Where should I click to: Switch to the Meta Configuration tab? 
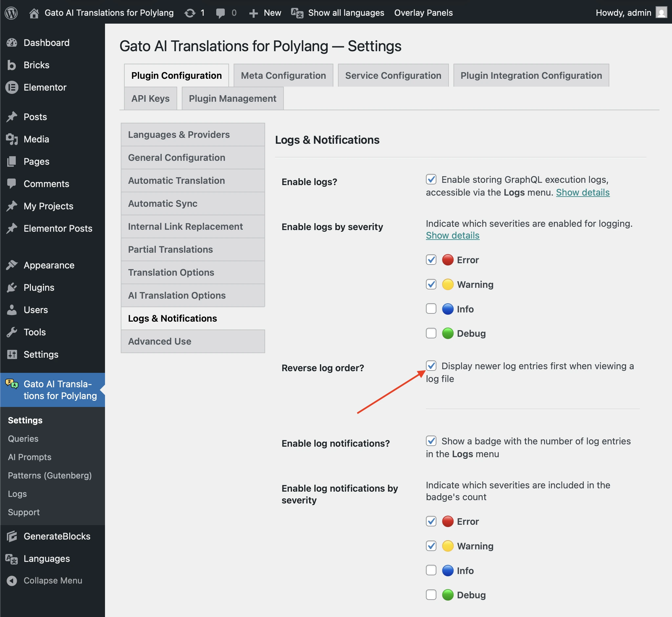(x=283, y=75)
